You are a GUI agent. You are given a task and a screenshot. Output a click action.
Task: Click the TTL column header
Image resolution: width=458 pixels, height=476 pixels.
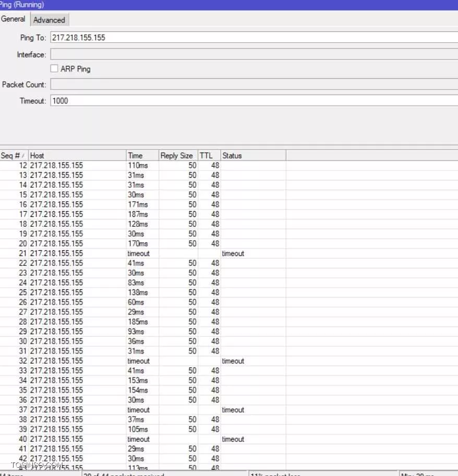click(x=209, y=155)
